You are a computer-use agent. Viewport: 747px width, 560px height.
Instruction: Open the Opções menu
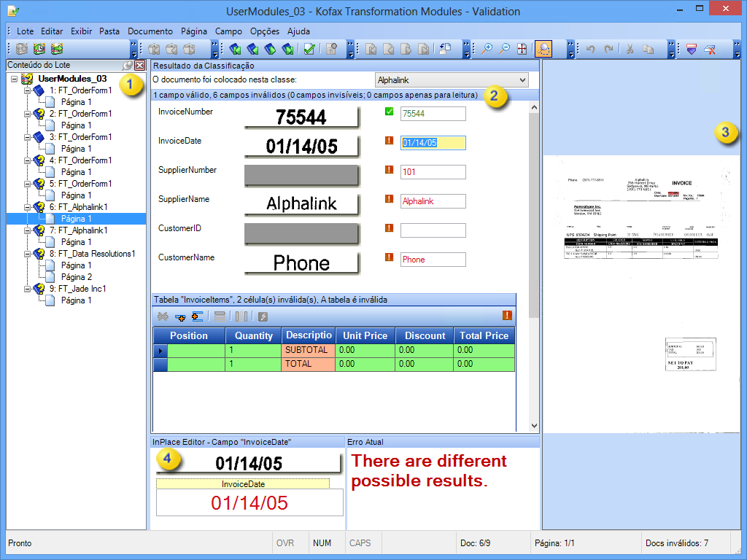(x=264, y=31)
